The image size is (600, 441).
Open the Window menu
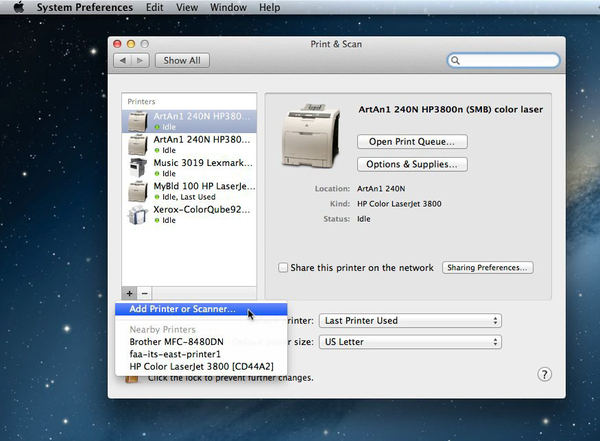[228, 7]
